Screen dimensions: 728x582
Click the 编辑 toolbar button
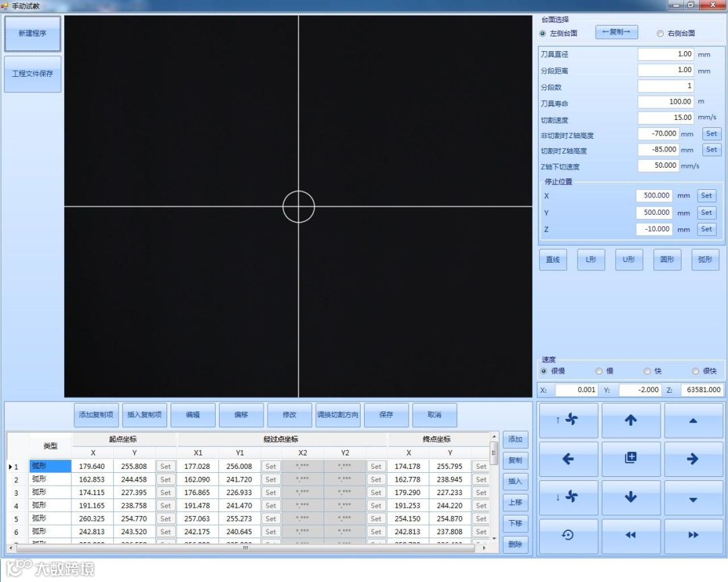click(x=193, y=415)
